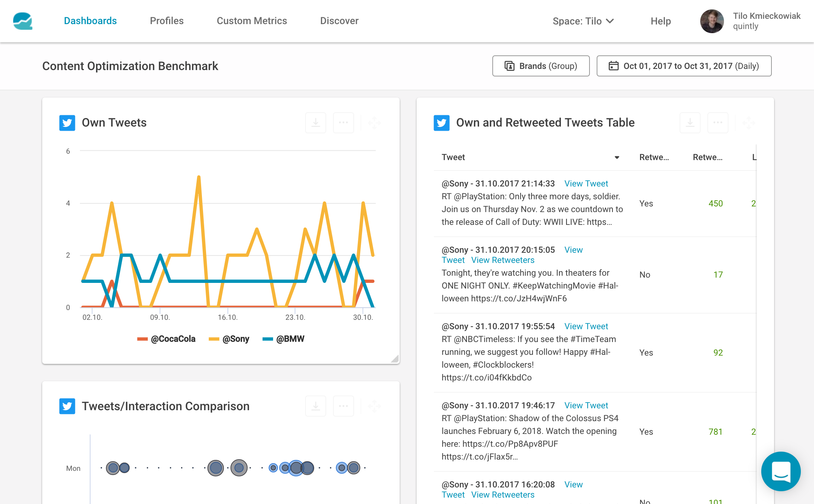This screenshot has width=814, height=504.
Task: Click the Twitter bird icon in Tweets Interaction panel
Action: coord(66,406)
